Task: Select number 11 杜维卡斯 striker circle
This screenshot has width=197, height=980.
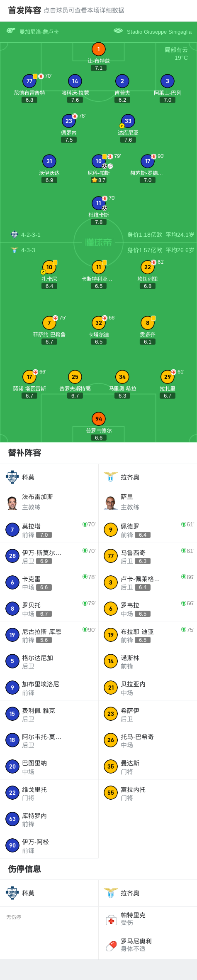Action: (99, 203)
